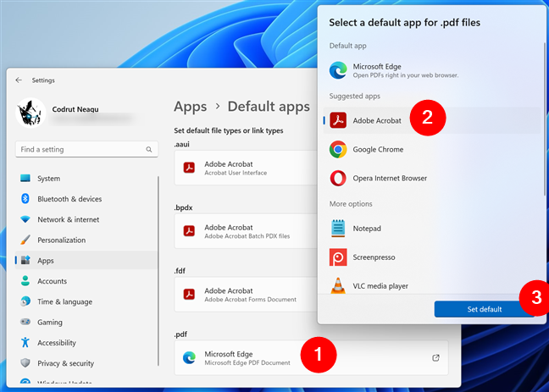
Task: Select Google Chrome as PDF app
Action: point(432,150)
